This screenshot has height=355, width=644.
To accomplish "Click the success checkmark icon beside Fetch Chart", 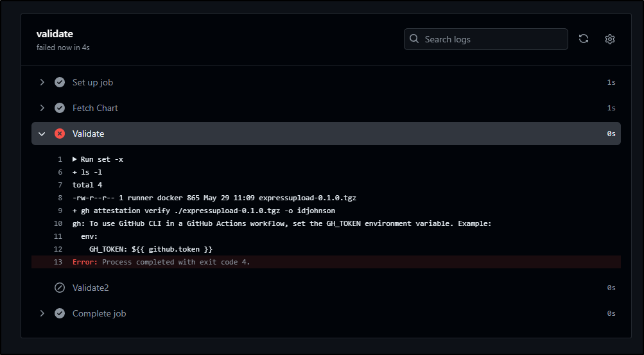I will click(60, 108).
